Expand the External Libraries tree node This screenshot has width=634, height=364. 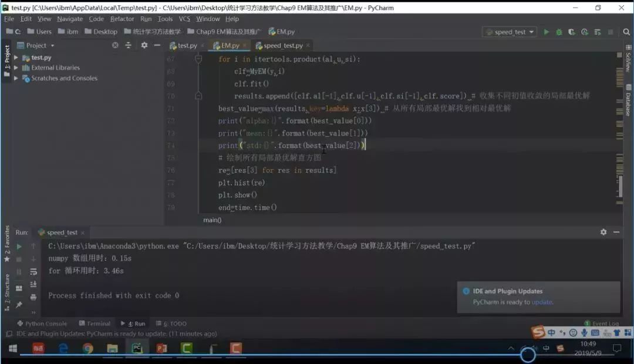16,68
